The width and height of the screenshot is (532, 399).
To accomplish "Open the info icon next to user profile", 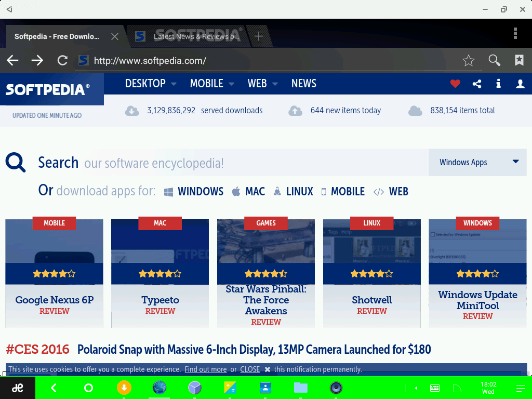I will [x=498, y=84].
